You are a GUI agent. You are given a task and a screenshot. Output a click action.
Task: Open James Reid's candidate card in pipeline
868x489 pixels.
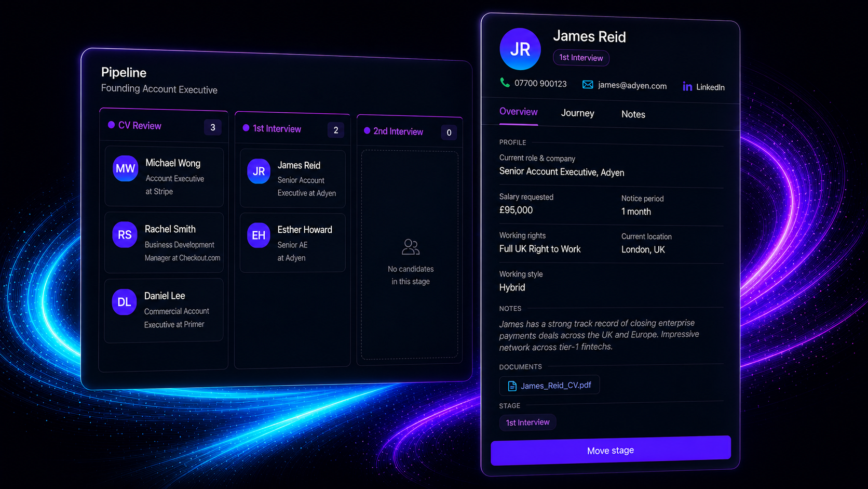pos(292,179)
